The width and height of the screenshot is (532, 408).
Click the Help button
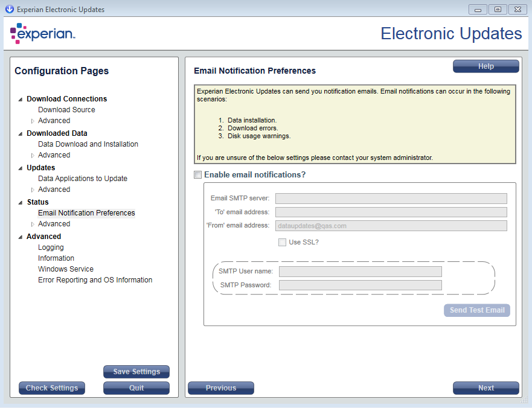pos(486,66)
